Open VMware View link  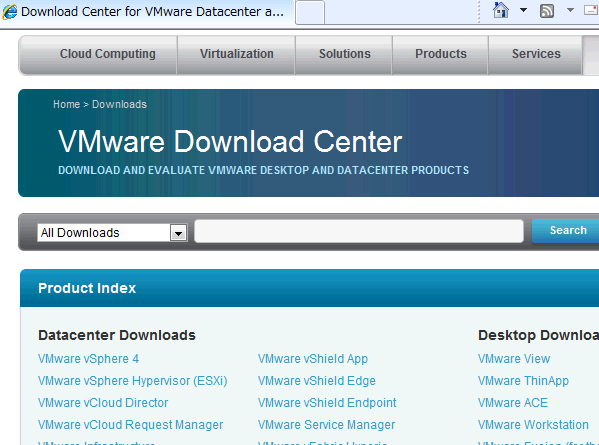[514, 359]
